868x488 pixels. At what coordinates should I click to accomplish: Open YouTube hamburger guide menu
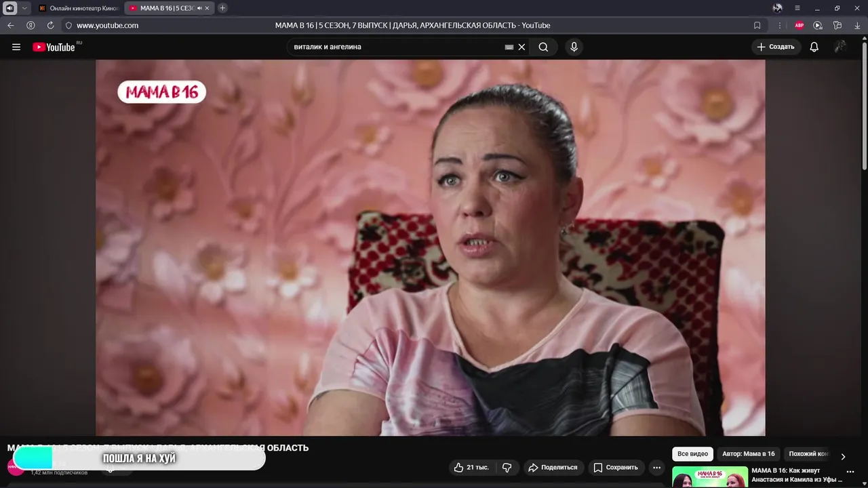click(16, 47)
